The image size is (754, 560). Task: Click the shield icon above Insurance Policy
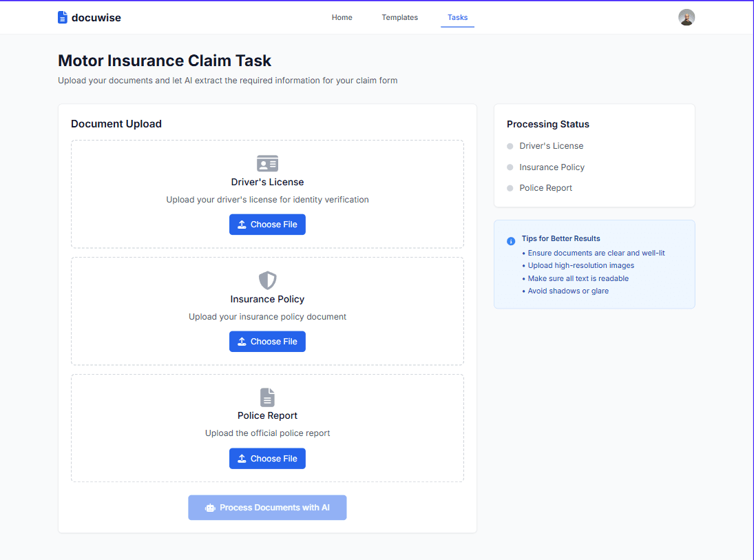point(267,280)
